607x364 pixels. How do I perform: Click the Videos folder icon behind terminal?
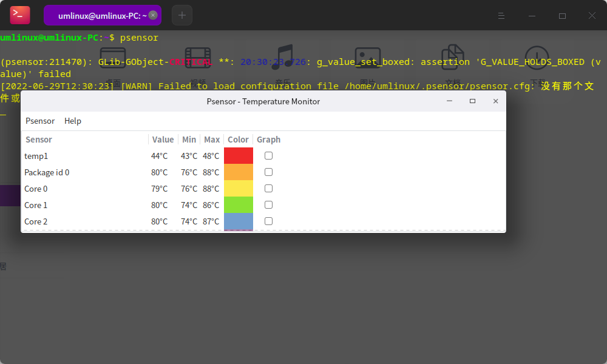click(x=198, y=58)
